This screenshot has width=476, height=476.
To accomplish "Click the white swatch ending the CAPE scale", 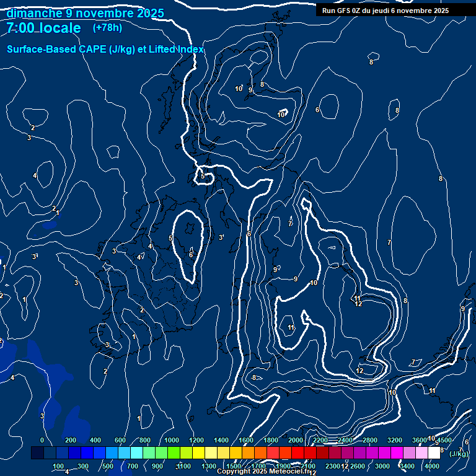I will pyautogui.click(x=434, y=453).
